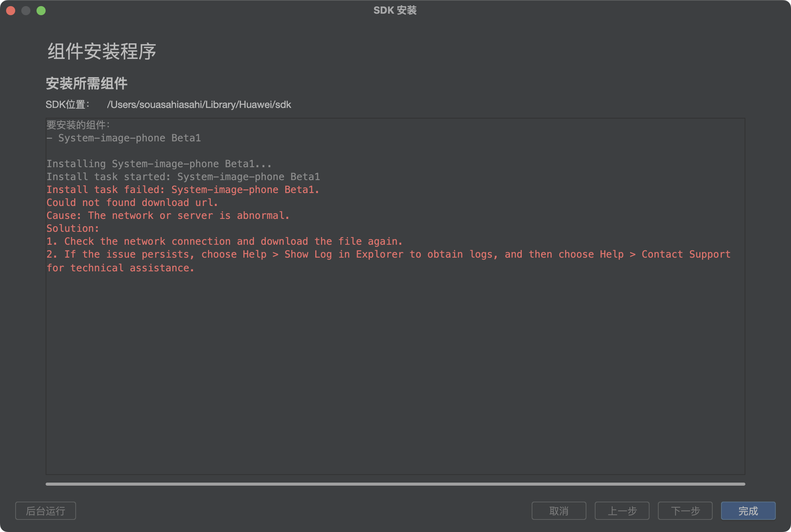Click the installation progress bar
This screenshot has height=532, width=791.
pos(395,484)
